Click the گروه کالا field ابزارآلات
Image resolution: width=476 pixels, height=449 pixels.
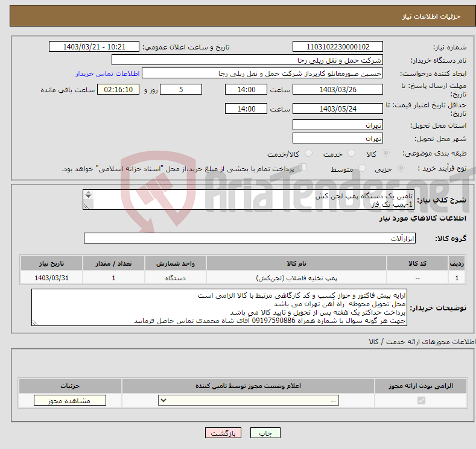(x=250, y=238)
